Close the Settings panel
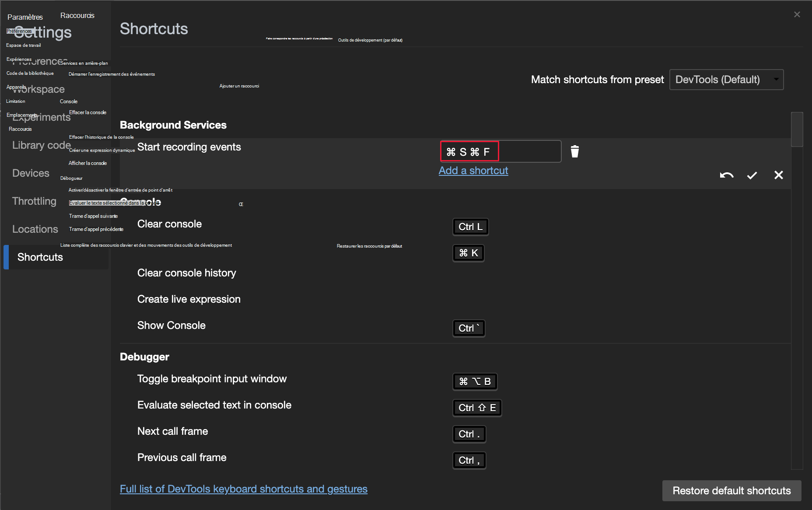Screen dimensions: 812x510 pos(797,14)
